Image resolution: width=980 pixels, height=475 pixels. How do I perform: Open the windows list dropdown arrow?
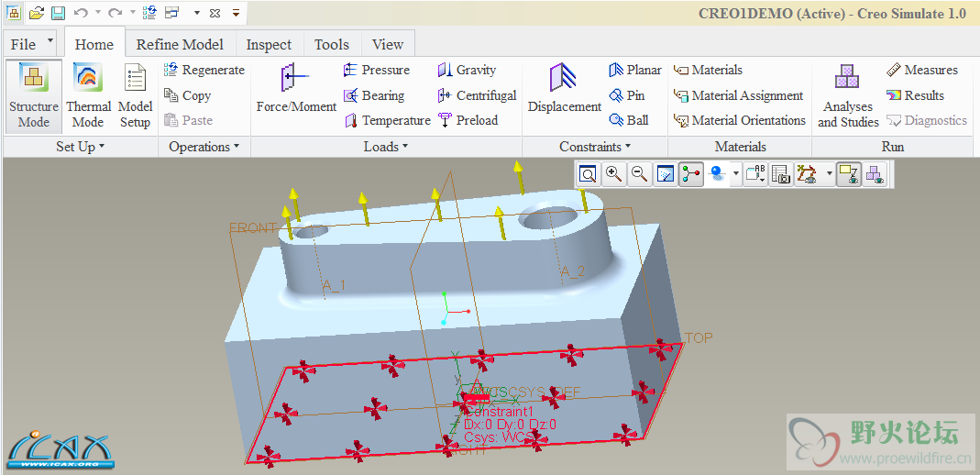[196, 13]
